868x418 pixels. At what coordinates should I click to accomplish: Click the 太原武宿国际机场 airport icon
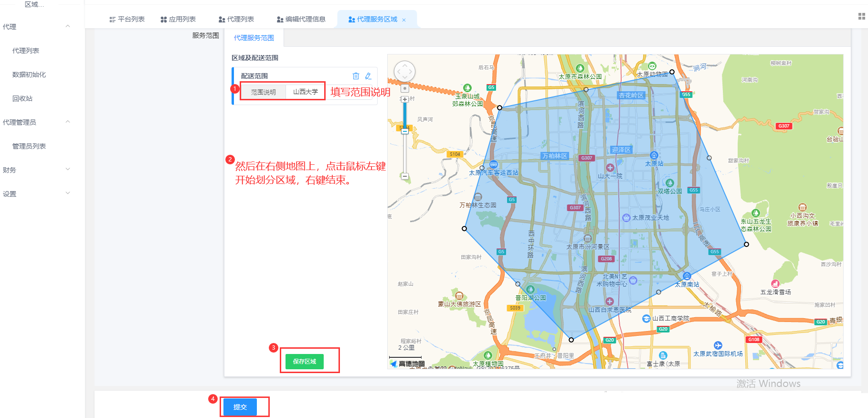[x=718, y=345]
